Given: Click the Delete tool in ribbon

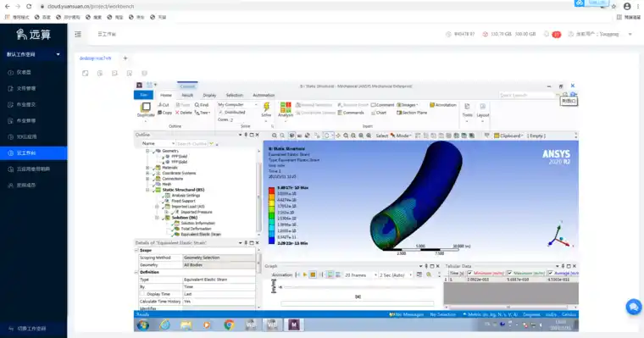Looking at the screenshot, I should [x=184, y=113].
